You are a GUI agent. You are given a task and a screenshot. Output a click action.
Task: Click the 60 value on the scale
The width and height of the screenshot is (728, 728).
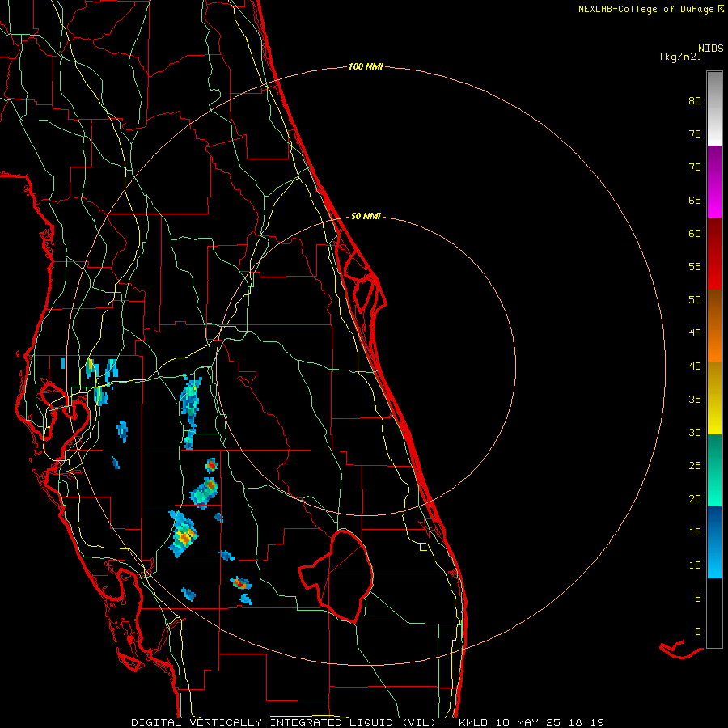point(695,233)
